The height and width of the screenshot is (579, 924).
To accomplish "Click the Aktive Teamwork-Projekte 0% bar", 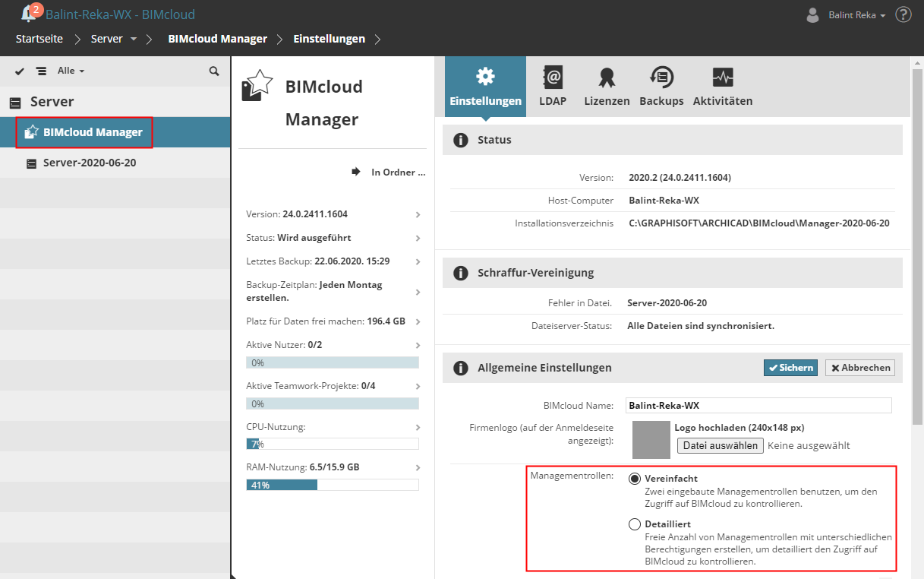I will (x=333, y=403).
